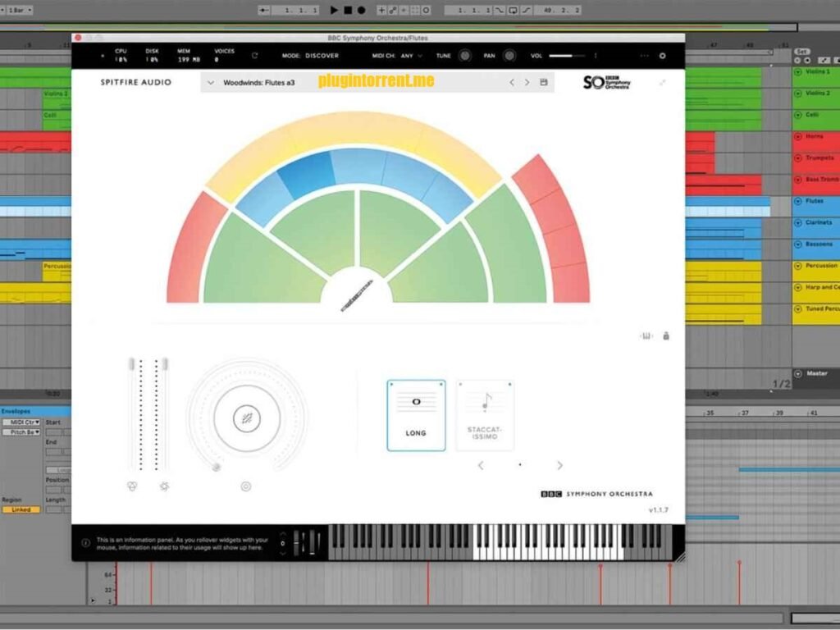Go to next preset arrow

click(x=527, y=83)
